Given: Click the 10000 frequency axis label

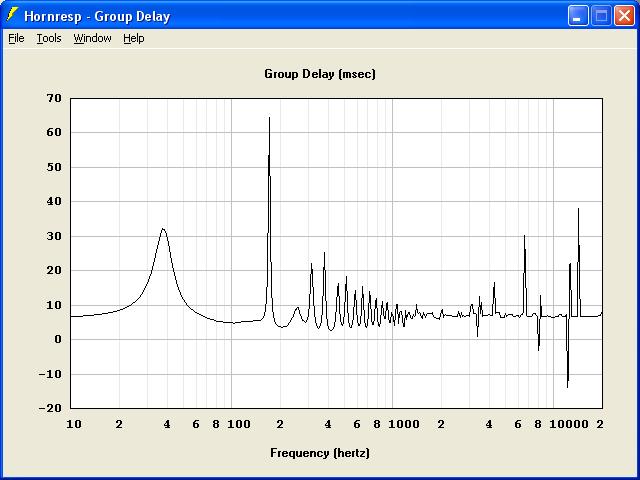Looking at the screenshot, I should point(569,424).
